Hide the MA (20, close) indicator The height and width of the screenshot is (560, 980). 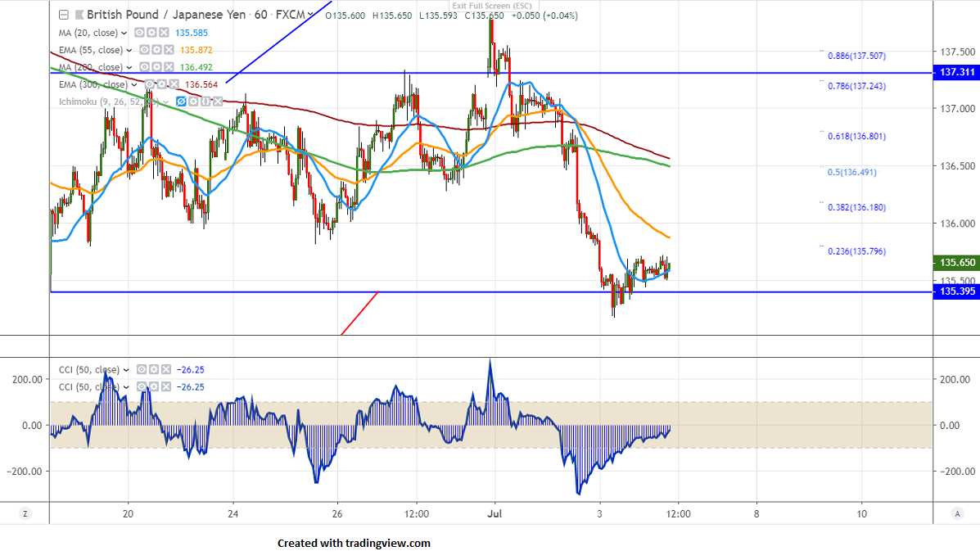tap(139, 33)
